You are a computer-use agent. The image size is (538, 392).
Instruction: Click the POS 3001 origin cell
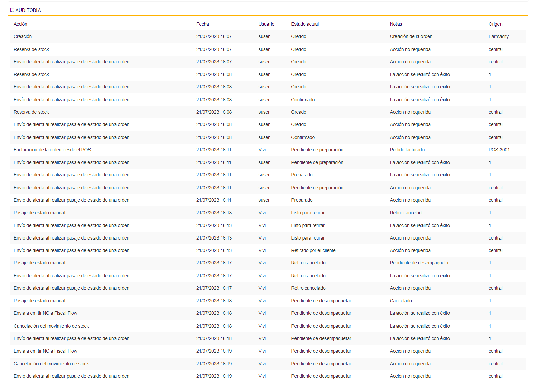pyautogui.click(x=499, y=150)
